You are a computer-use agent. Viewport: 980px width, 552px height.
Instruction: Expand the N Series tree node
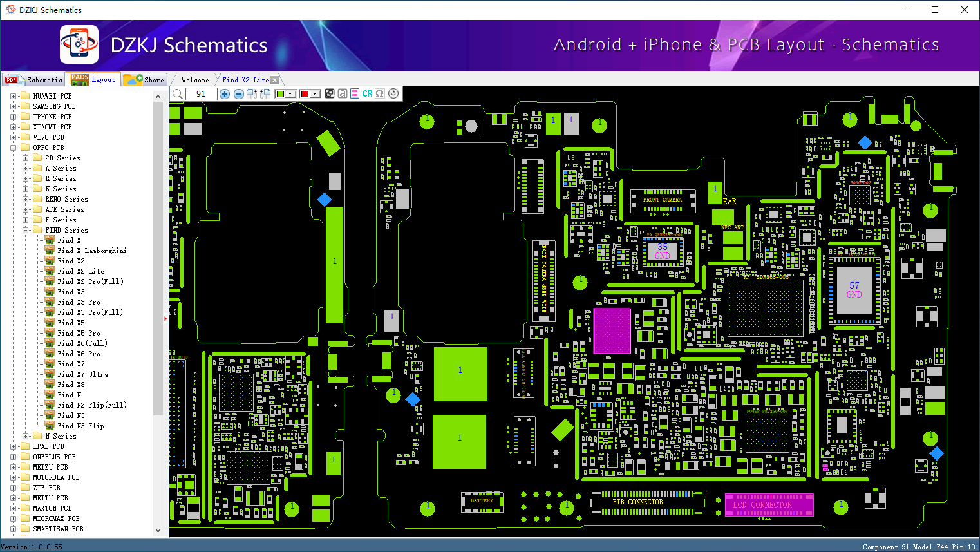pos(26,436)
